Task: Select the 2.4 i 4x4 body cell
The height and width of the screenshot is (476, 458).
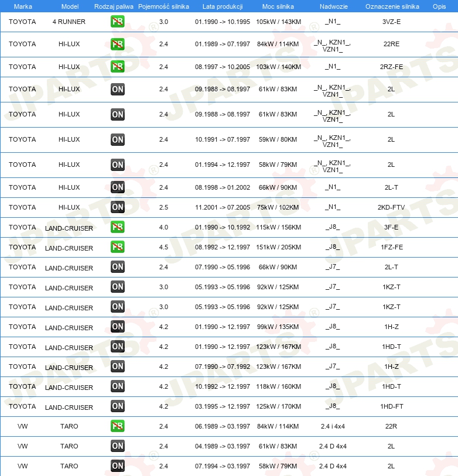Action: 333,426
